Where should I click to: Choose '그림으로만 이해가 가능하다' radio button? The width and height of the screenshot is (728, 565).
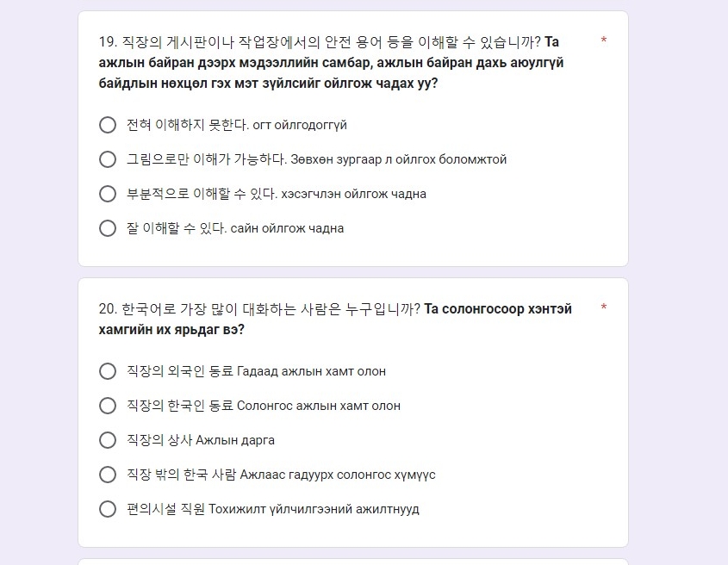coord(108,159)
